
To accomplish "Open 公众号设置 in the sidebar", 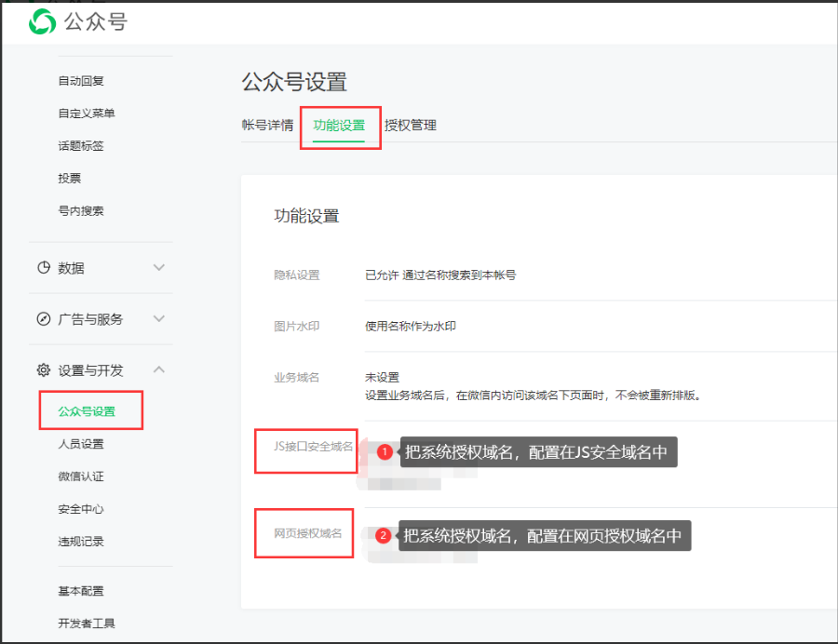I will 87,411.
